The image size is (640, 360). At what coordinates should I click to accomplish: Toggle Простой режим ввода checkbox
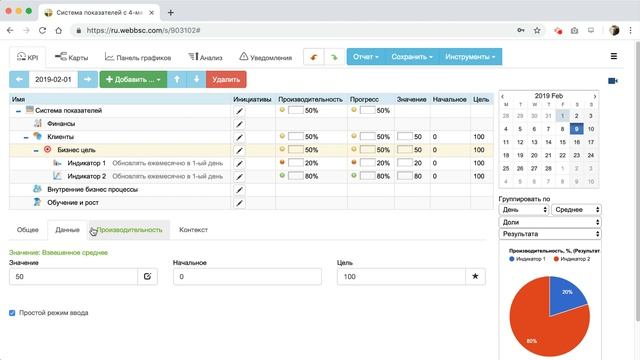click(12, 313)
